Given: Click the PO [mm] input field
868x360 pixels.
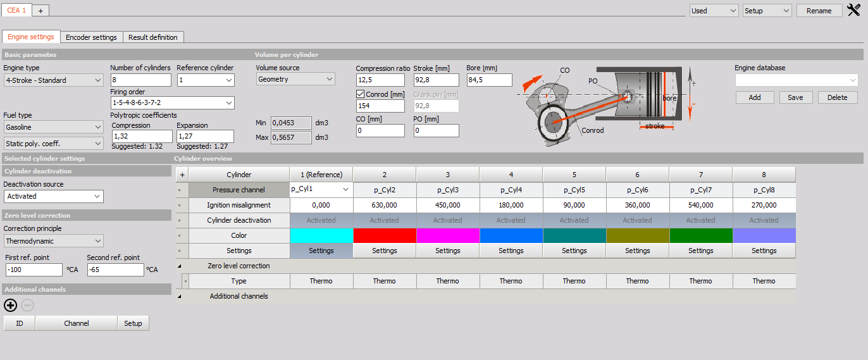Looking at the screenshot, I should (437, 131).
